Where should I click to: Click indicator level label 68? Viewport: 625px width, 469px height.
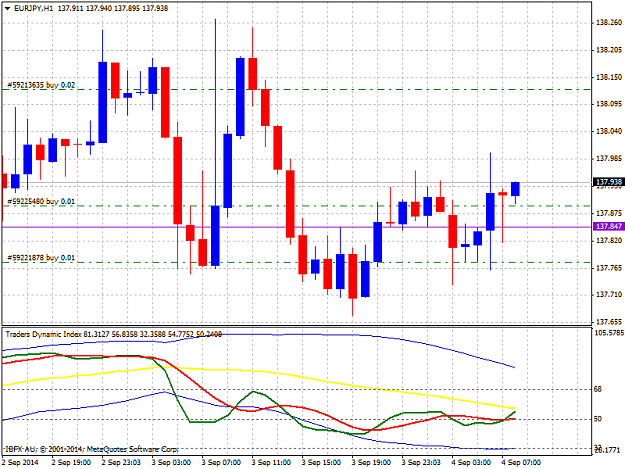click(x=597, y=389)
